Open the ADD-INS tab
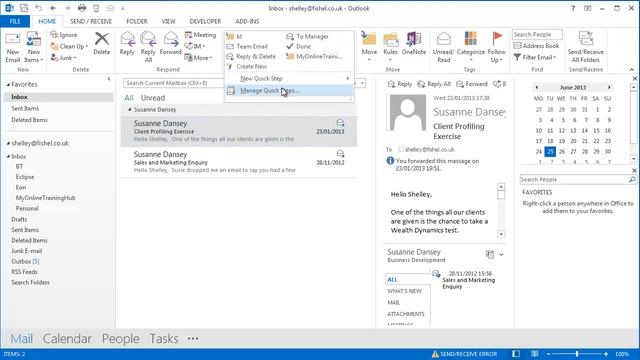640x360 pixels. point(247,21)
